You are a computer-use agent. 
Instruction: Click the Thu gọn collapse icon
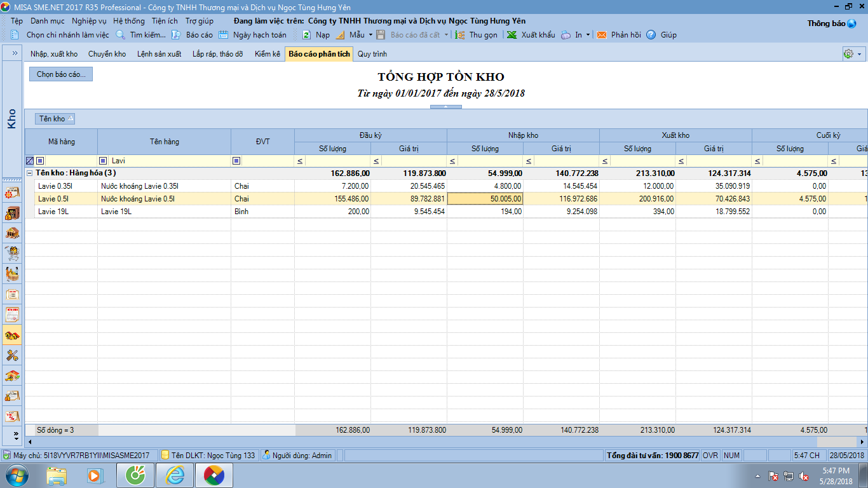tap(461, 35)
